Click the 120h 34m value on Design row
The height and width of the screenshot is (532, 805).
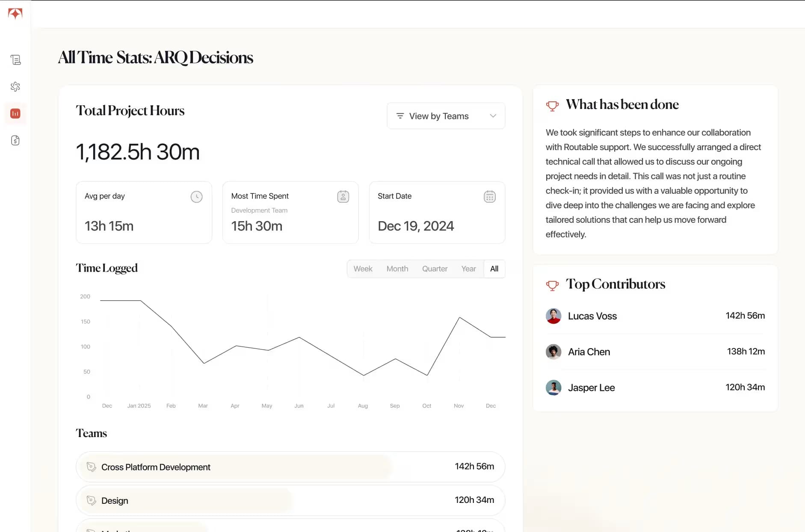(474, 500)
